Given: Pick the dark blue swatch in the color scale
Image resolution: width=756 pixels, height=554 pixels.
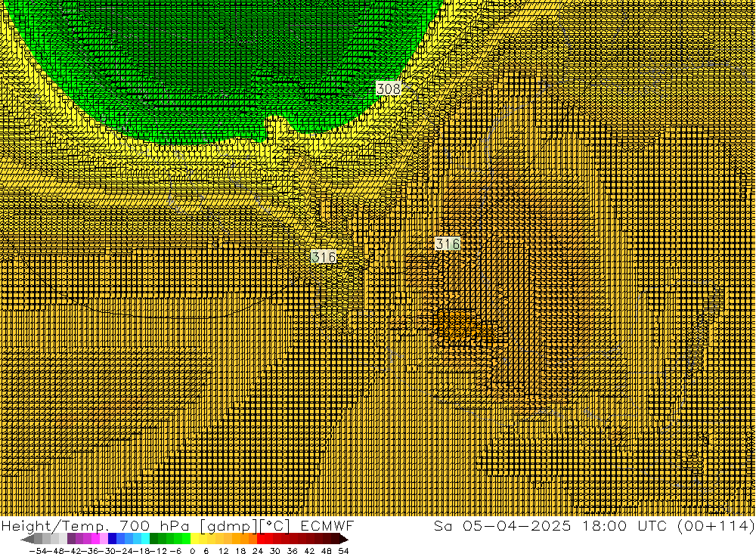Looking at the screenshot, I should [112, 539].
